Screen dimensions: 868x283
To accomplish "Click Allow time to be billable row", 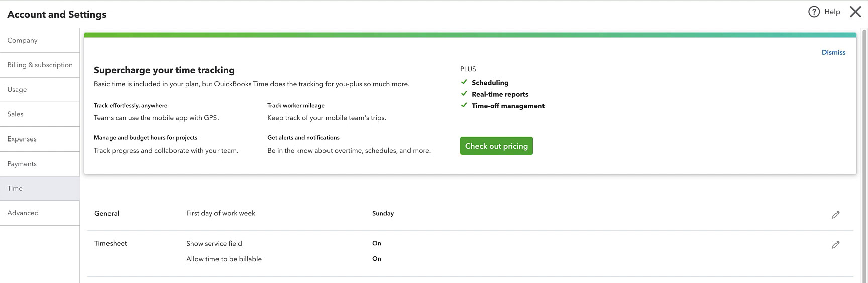I will pos(224,259).
